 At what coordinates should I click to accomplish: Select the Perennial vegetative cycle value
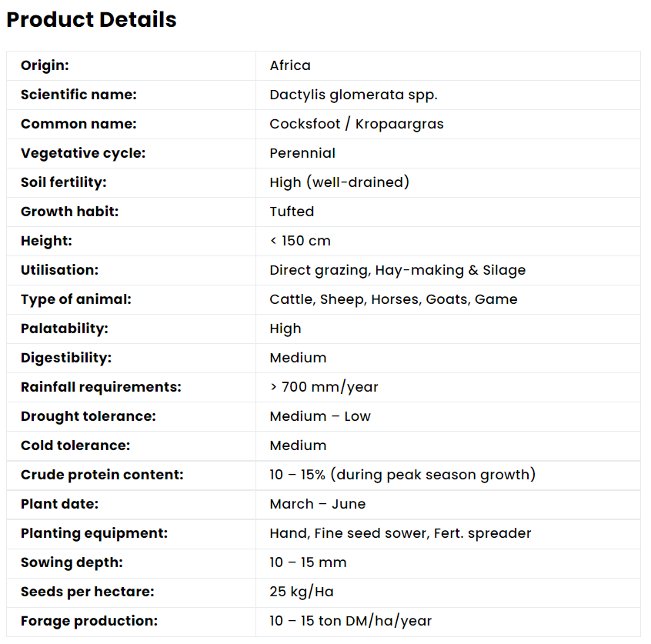pos(302,153)
